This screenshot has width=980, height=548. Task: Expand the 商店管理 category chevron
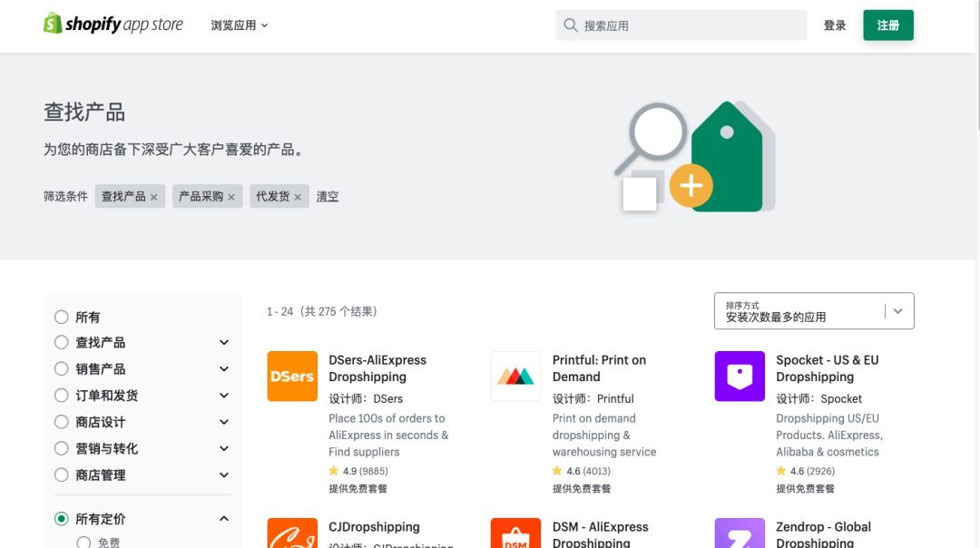(x=224, y=475)
